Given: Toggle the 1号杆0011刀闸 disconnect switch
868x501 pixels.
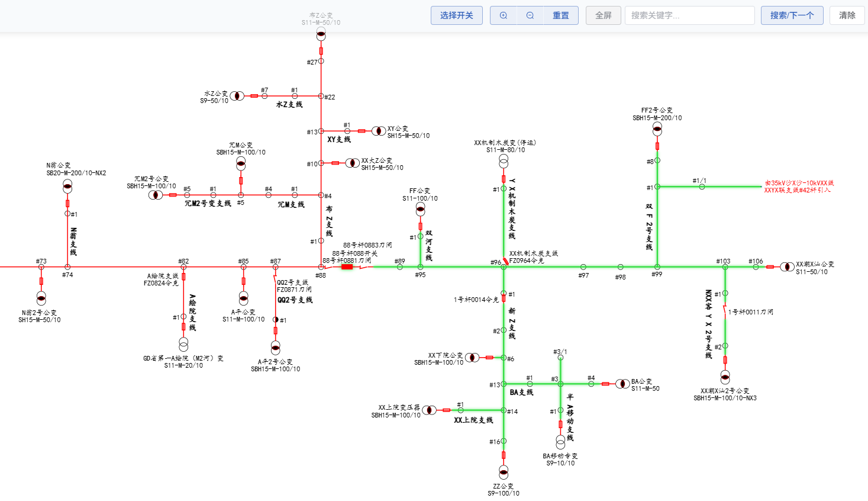Looking at the screenshot, I should pos(725,310).
